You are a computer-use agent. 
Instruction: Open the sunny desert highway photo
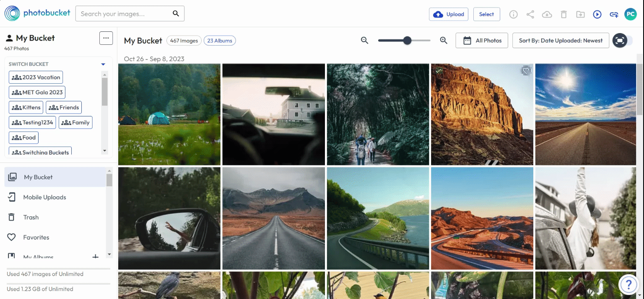[586, 114]
